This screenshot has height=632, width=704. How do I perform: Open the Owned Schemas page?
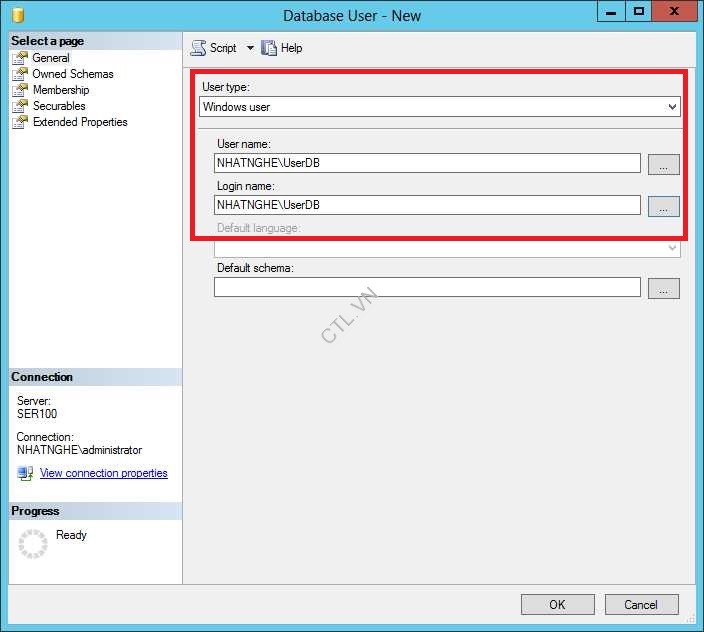point(73,74)
